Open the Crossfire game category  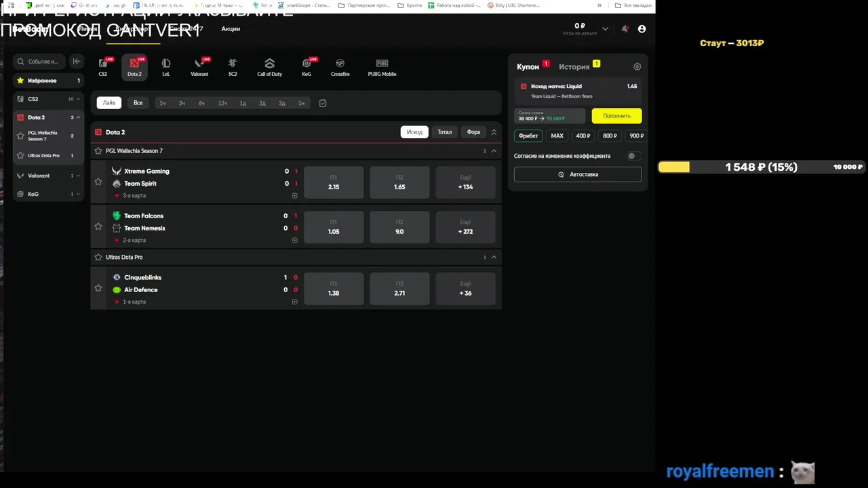click(x=340, y=67)
